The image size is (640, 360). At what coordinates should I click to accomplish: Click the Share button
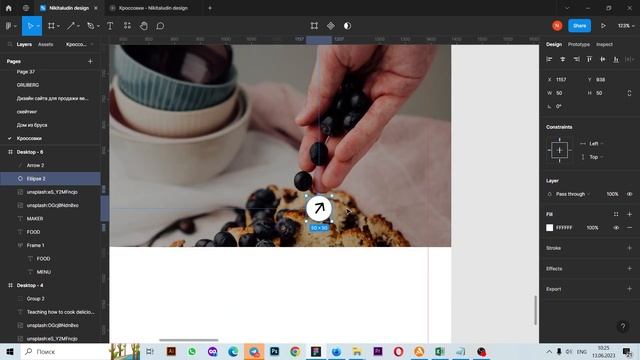(579, 26)
